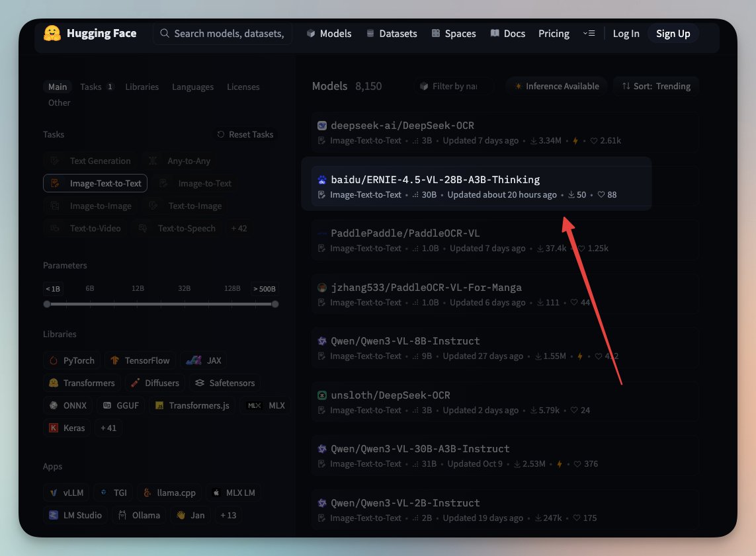Click the LM Studio icon

54,515
